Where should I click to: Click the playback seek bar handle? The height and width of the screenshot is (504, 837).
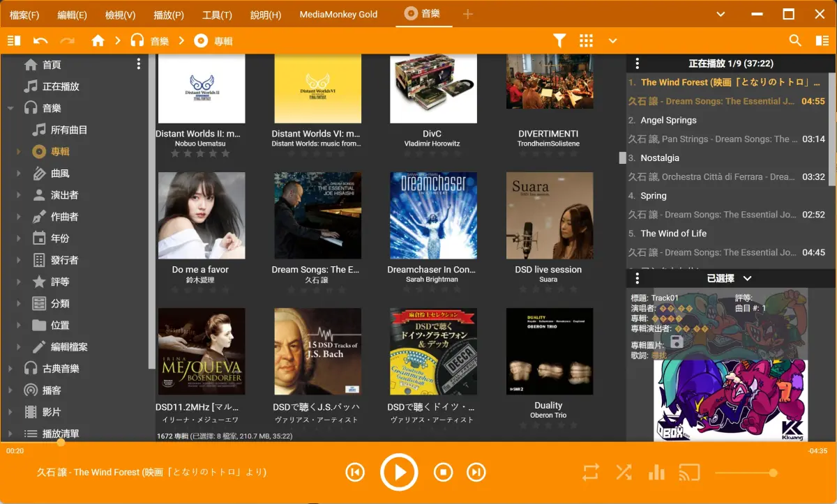[x=61, y=442]
